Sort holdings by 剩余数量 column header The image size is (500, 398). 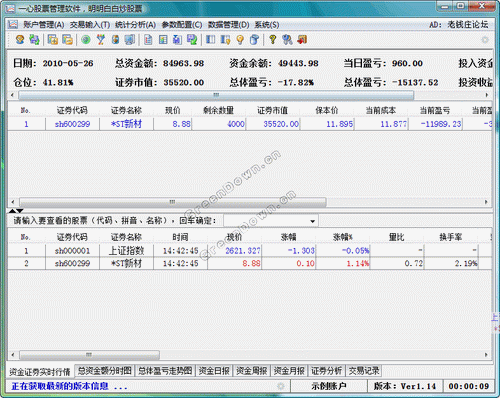(218, 110)
